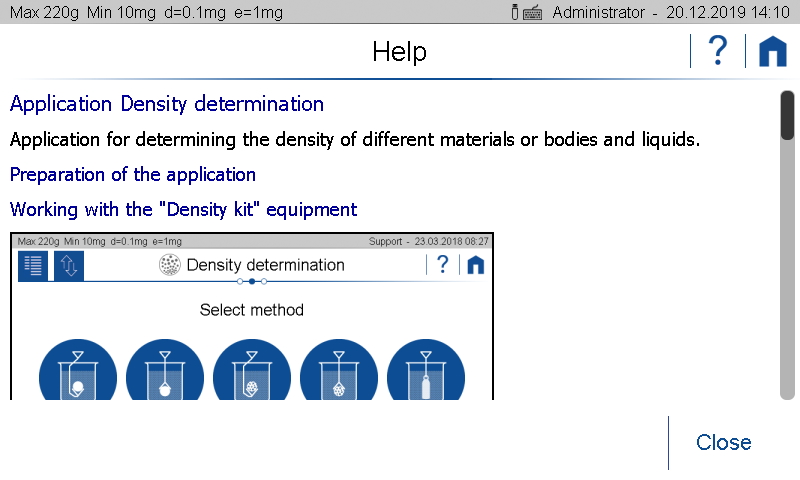Open help with the question mark icon

pos(717,51)
